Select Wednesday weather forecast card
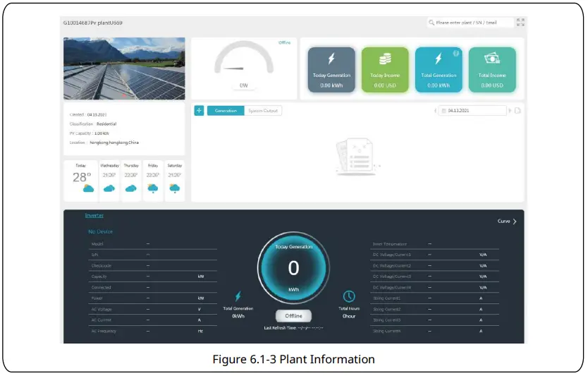 click(x=109, y=181)
